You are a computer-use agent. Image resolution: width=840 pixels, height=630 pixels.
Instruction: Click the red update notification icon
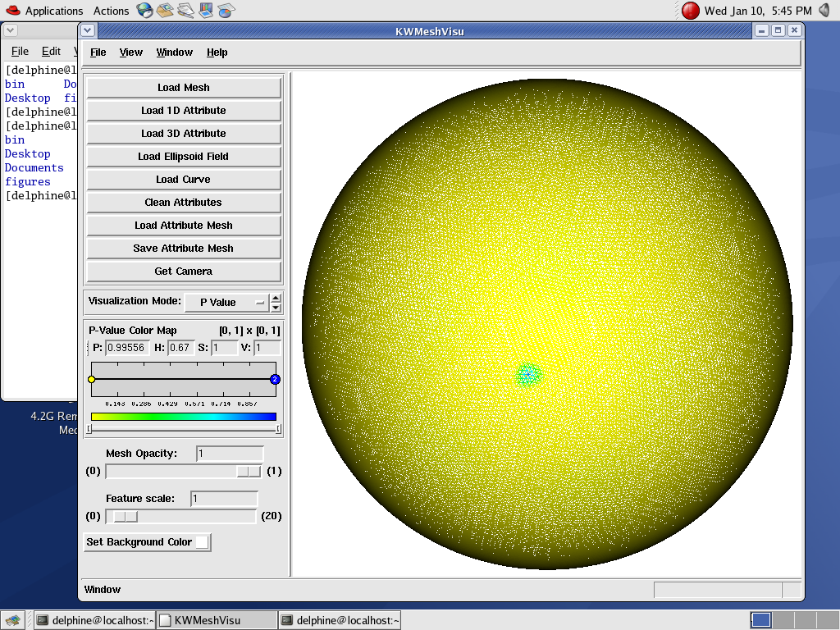point(691,11)
